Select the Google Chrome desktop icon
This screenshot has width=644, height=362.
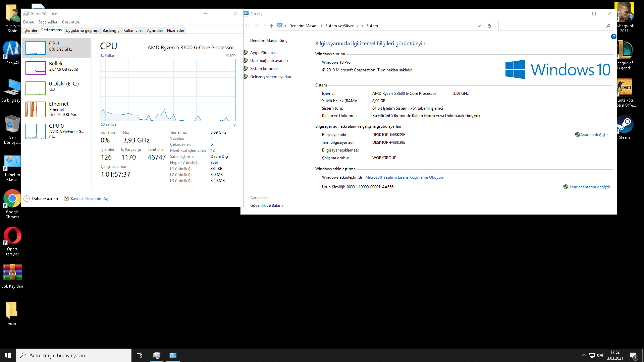coord(12,204)
